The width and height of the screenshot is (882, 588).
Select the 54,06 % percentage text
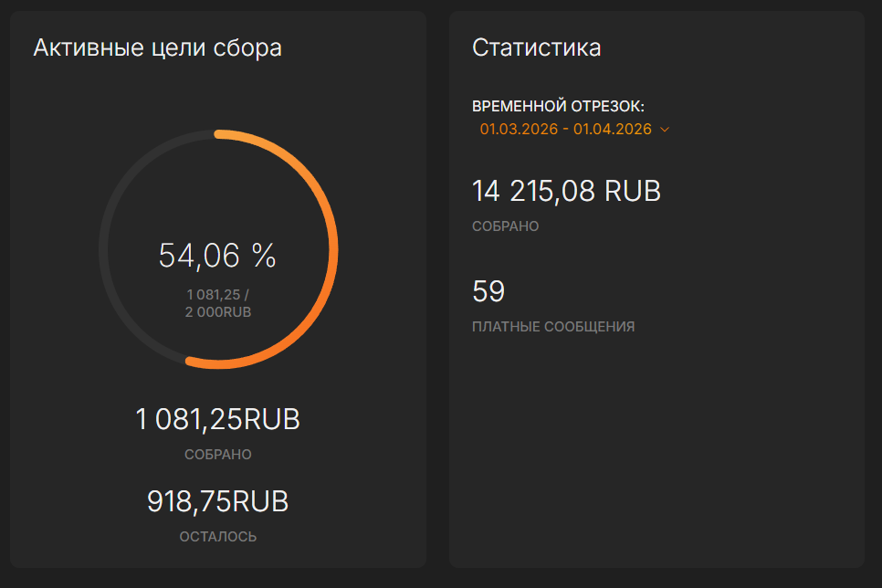[217, 256]
